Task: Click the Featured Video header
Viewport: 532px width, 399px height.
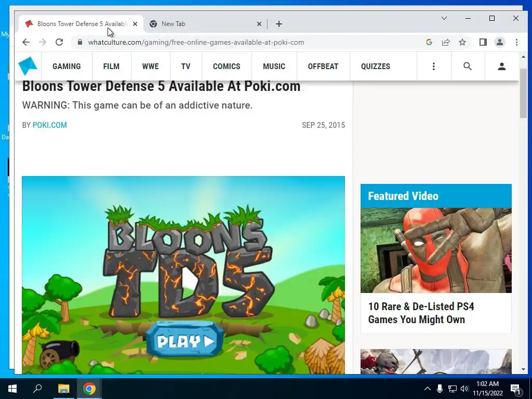Action: 436,196
